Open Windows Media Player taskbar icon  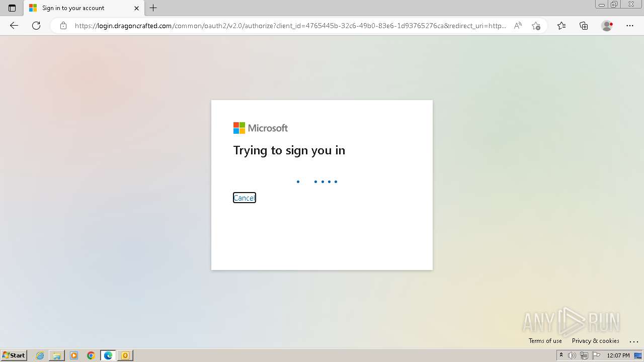74,355
